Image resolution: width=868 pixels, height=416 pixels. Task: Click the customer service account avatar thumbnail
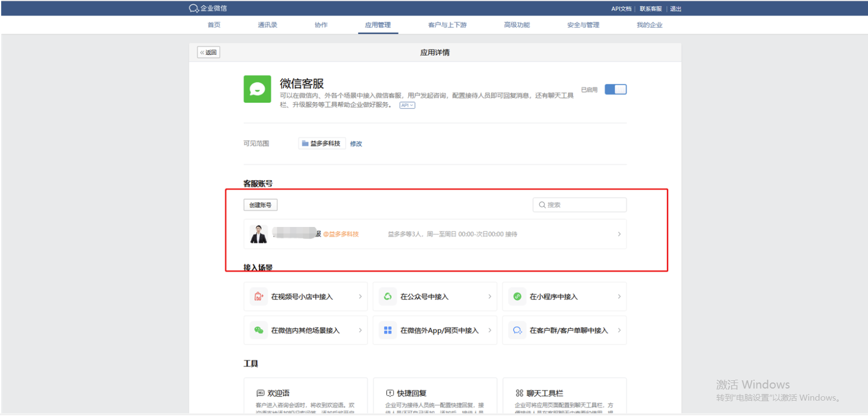(x=258, y=234)
